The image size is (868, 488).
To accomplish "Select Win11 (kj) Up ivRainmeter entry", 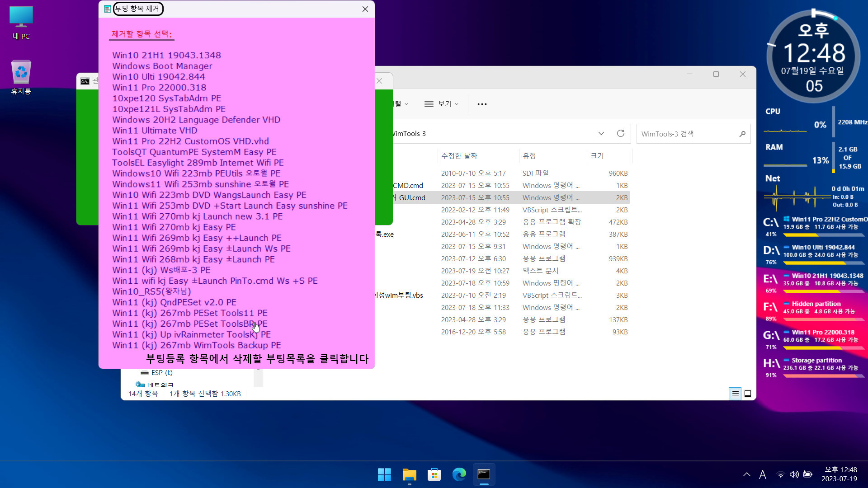I will 191,335.
